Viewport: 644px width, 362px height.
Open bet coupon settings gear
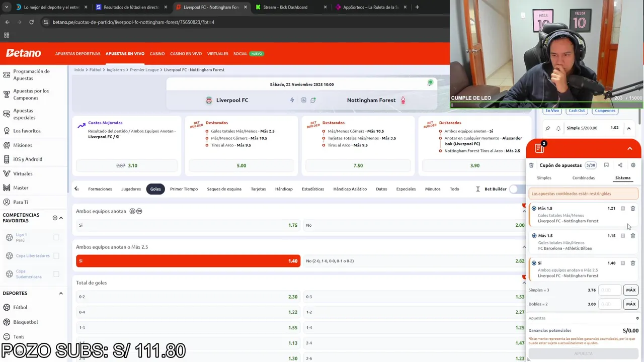(x=633, y=165)
